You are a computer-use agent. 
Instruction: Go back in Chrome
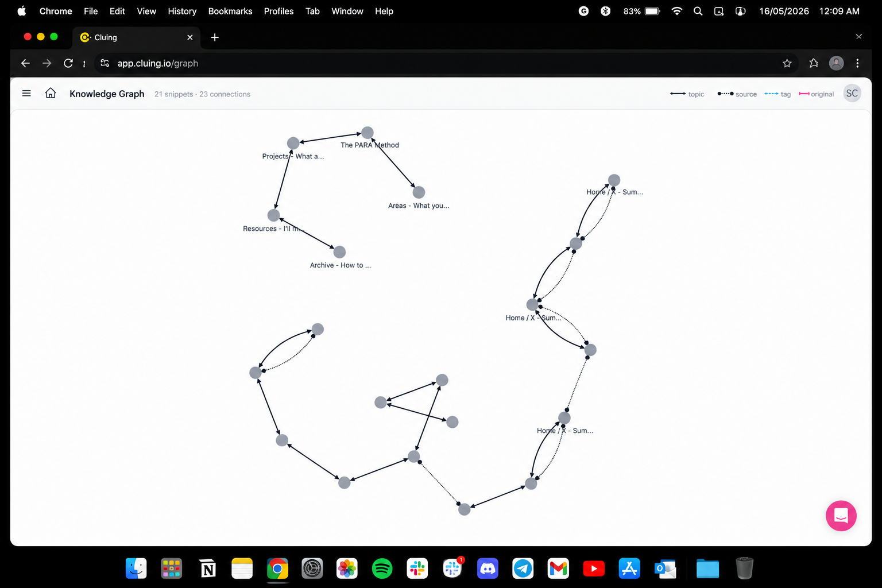(x=25, y=63)
